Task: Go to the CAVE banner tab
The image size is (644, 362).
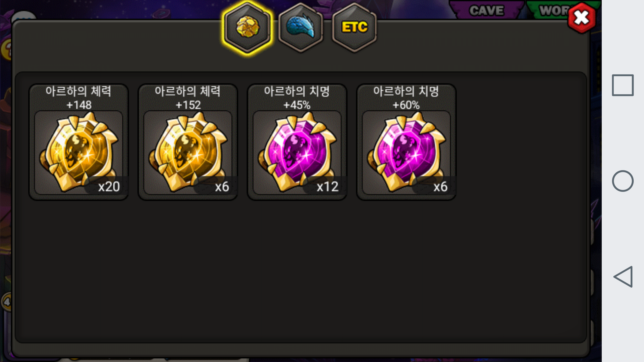Action: tap(487, 10)
